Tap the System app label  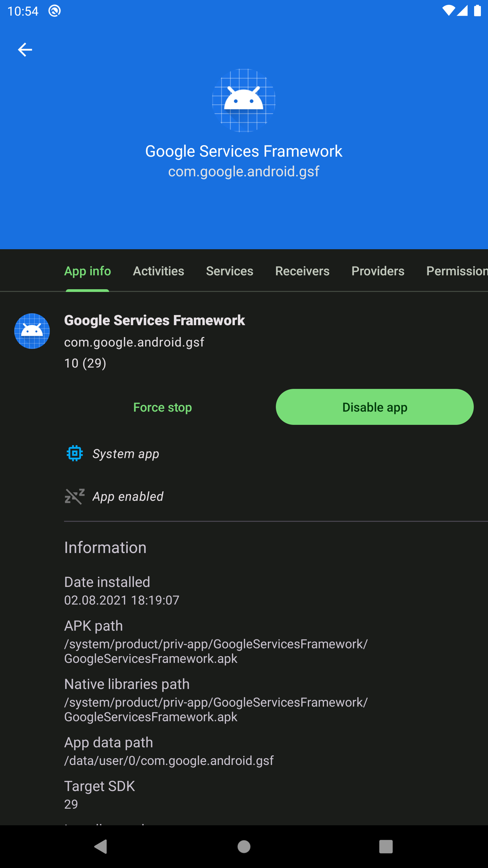126,454
